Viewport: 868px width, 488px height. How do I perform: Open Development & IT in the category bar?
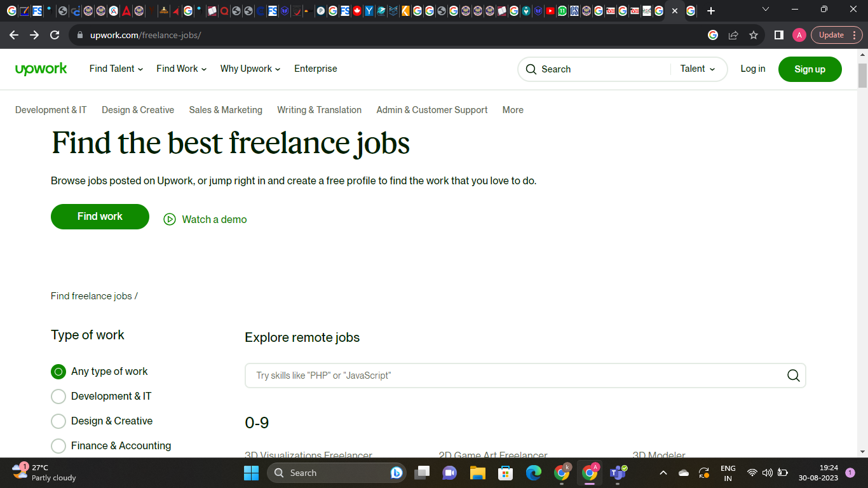[x=51, y=110]
